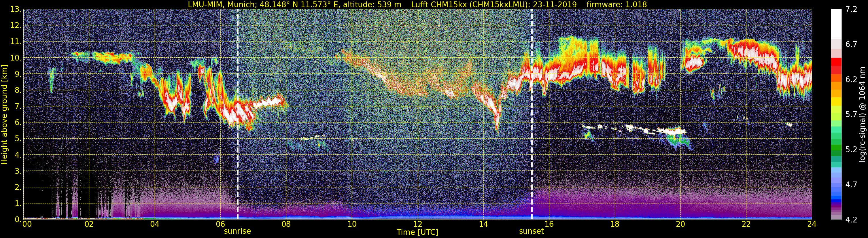Click the time axis tick label 22
The width and height of the screenshot is (868, 238).
[746, 224]
